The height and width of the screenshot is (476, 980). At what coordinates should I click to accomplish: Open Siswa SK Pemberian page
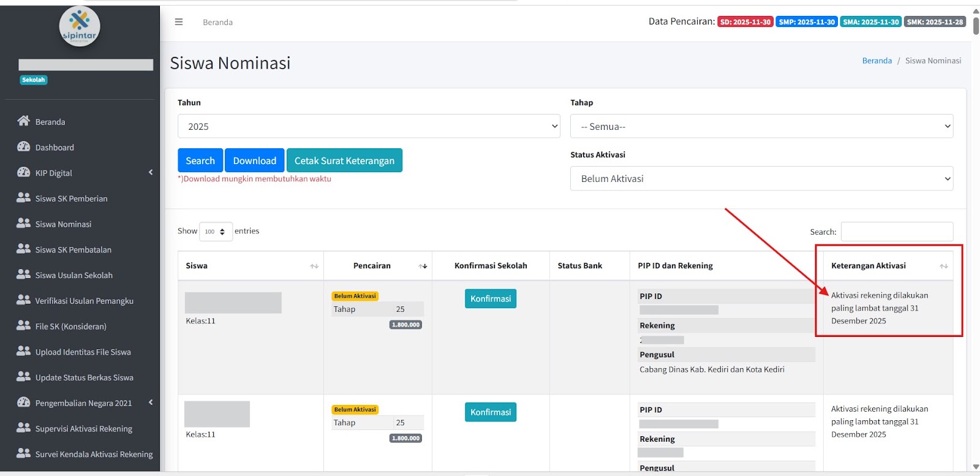[71, 198]
